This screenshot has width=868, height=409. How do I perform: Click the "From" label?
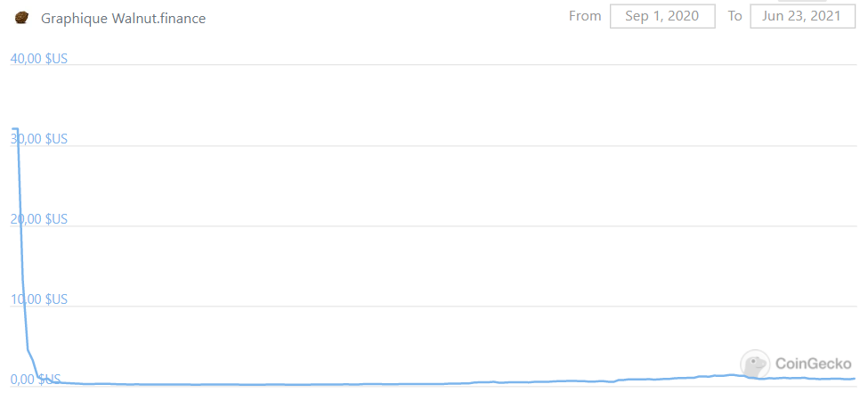tap(585, 16)
